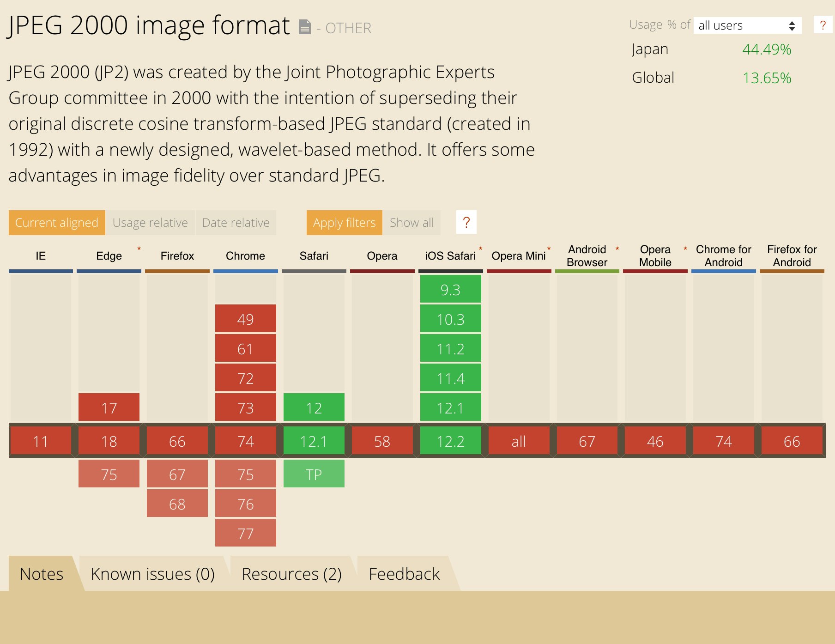
Task: Click the Opera Mobile column header
Action: pos(655,255)
